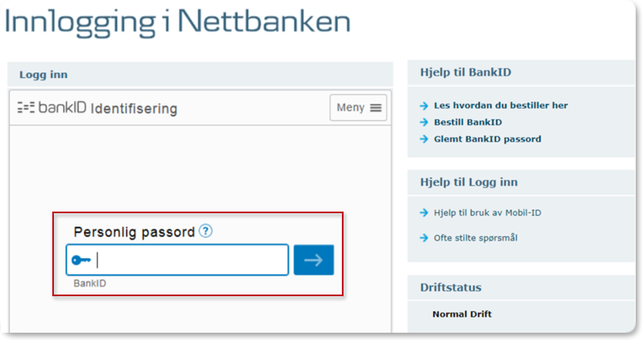Click the Normal Drift status text
This screenshot has height=341, width=644.
point(461,314)
